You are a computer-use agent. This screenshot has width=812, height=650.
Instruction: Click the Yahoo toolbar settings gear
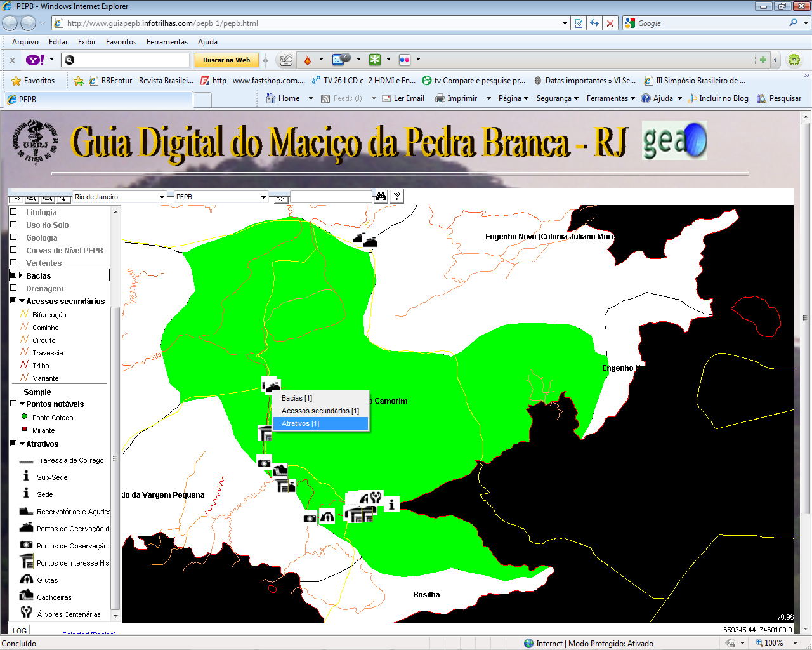(x=794, y=60)
